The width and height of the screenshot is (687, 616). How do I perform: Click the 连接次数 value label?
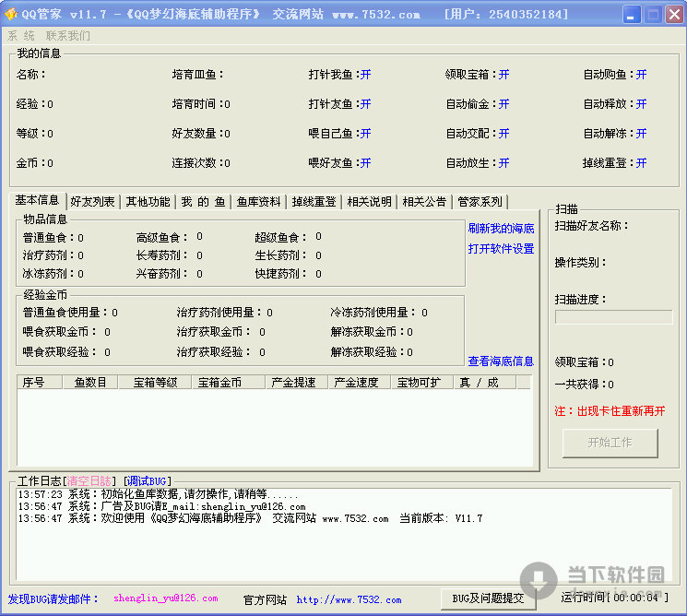coord(201,163)
